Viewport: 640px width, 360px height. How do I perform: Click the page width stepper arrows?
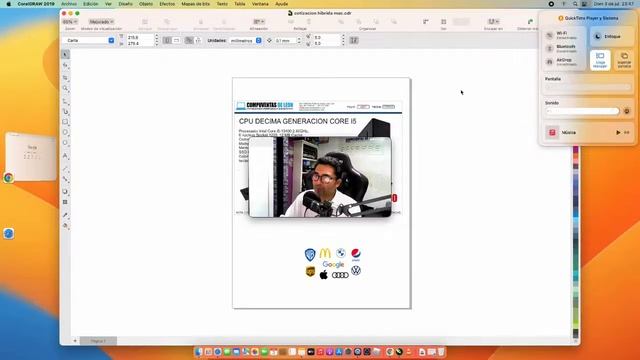pyautogui.click(x=157, y=37)
